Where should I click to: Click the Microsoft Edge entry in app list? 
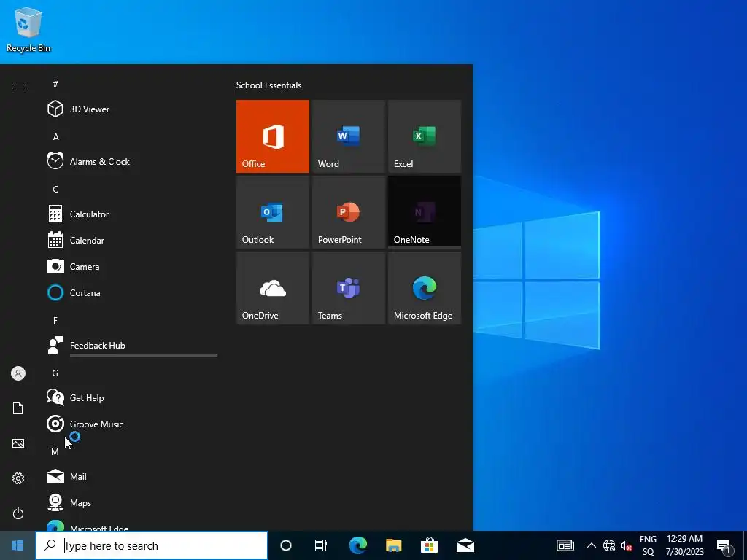tap(131, 525)
